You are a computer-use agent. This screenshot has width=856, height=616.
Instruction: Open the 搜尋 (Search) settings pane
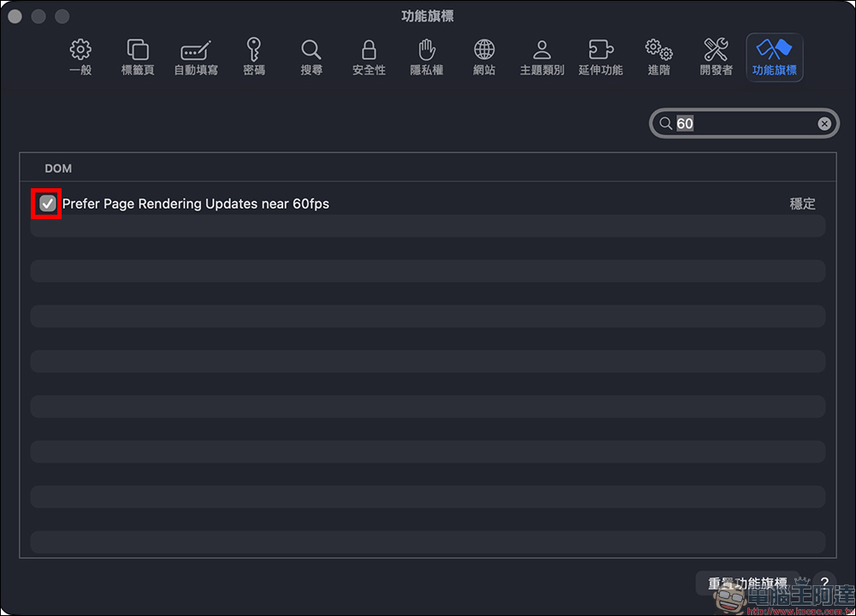pyautogui.click(x=312, y=57)
